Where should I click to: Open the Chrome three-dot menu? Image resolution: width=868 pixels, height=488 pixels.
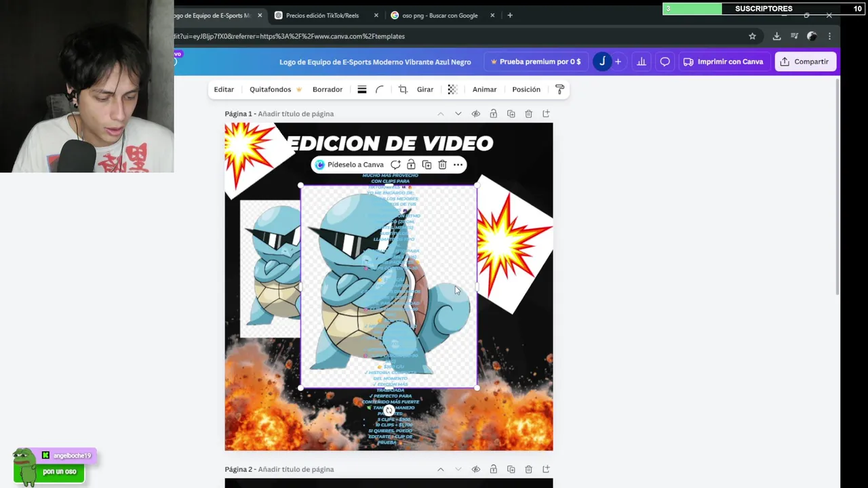click(829, 36)
